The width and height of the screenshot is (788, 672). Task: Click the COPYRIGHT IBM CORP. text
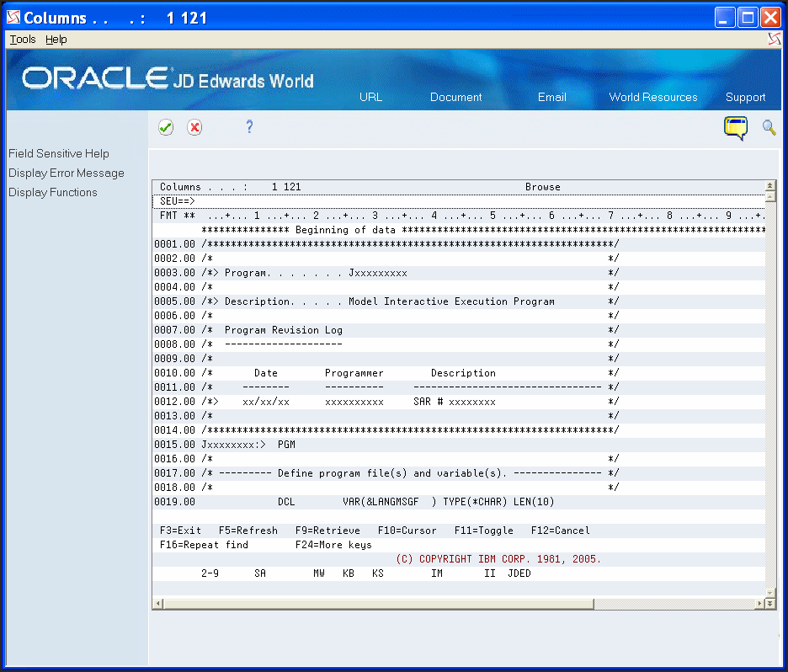point(498,559)
